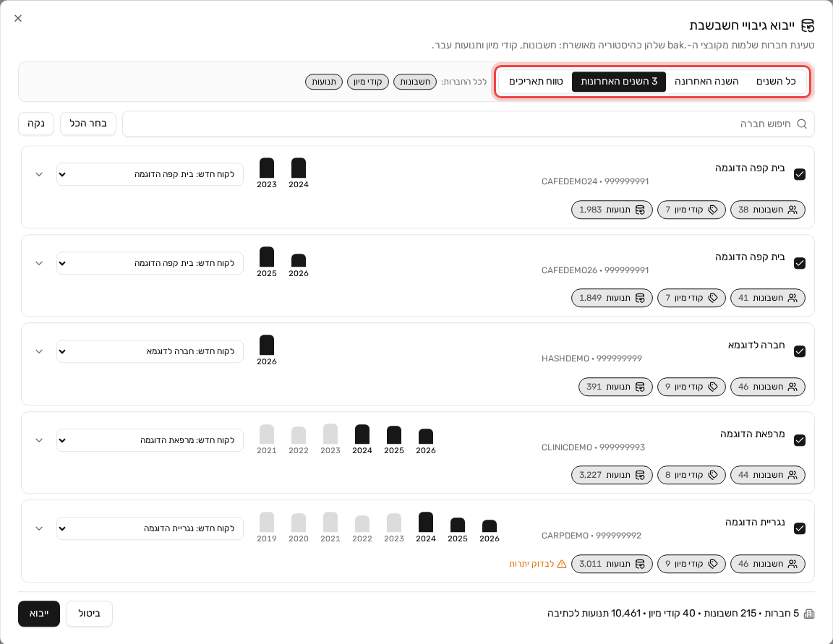Click the building icon beside the '5 חברות' summary

click(x=809, y=614)
